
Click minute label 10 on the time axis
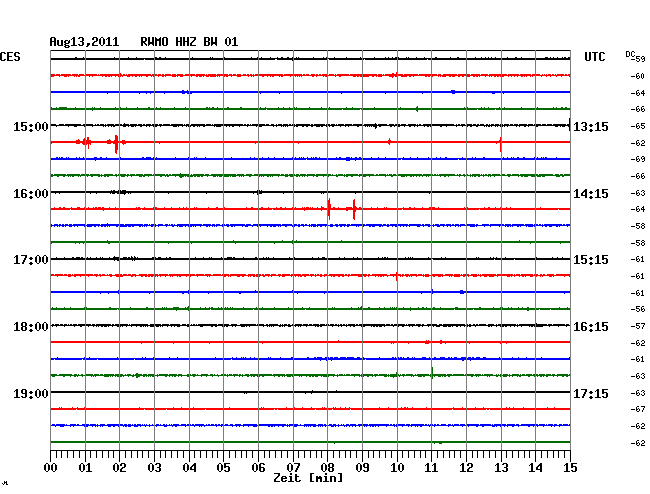pos(397,468)
